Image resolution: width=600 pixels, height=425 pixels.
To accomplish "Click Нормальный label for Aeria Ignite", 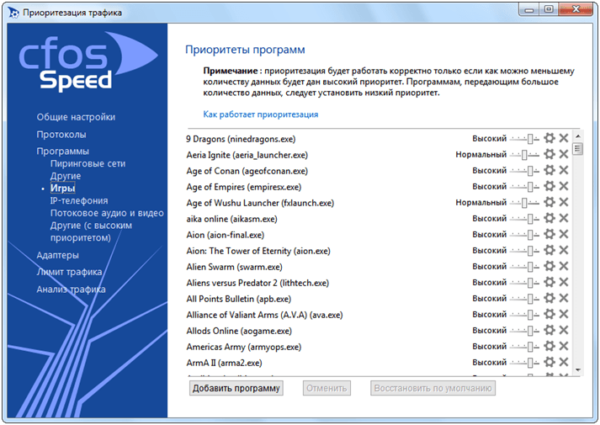I will point(481,155).
